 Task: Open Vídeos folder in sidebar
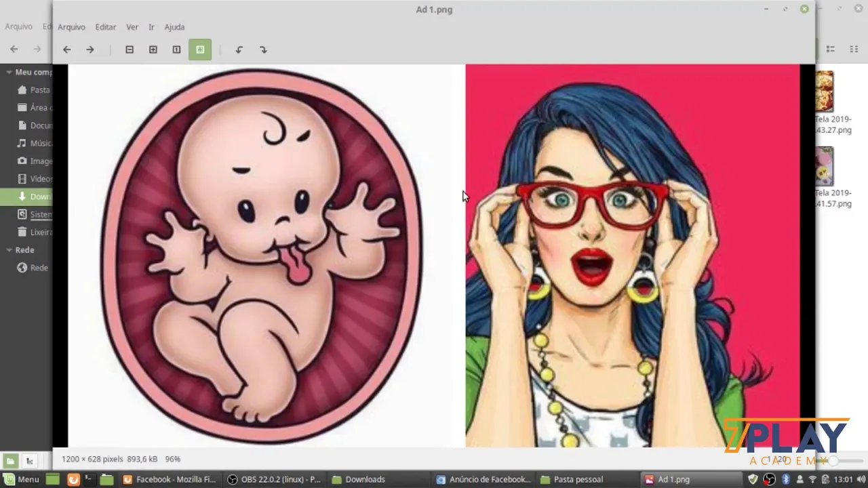click(x=34, y=179)
